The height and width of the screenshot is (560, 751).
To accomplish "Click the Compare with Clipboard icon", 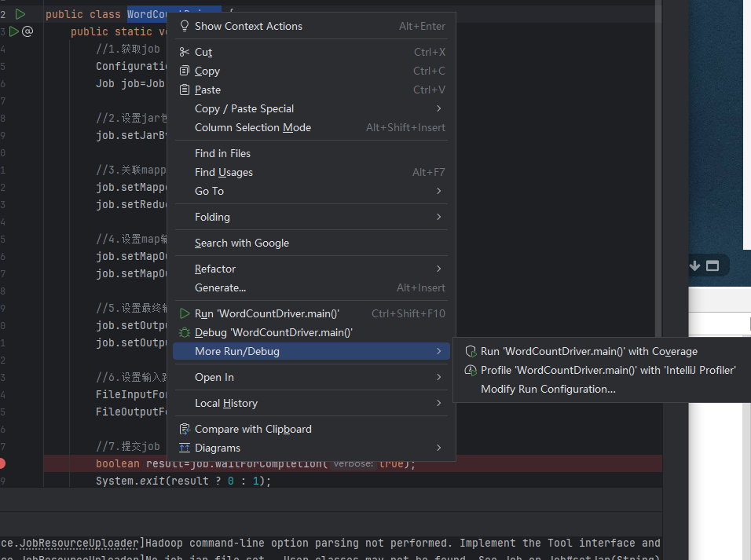I will coord(185,429).
